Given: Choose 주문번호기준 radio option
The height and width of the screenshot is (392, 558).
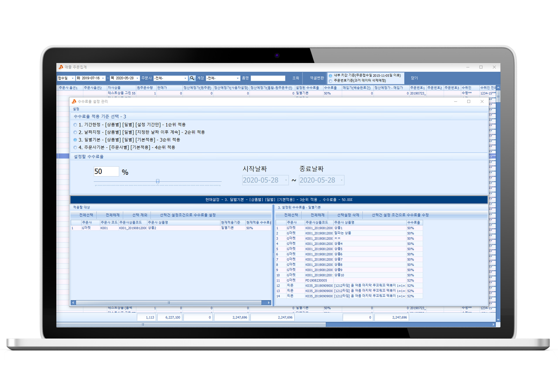Looking at the screenshot, I should [330, 81].
